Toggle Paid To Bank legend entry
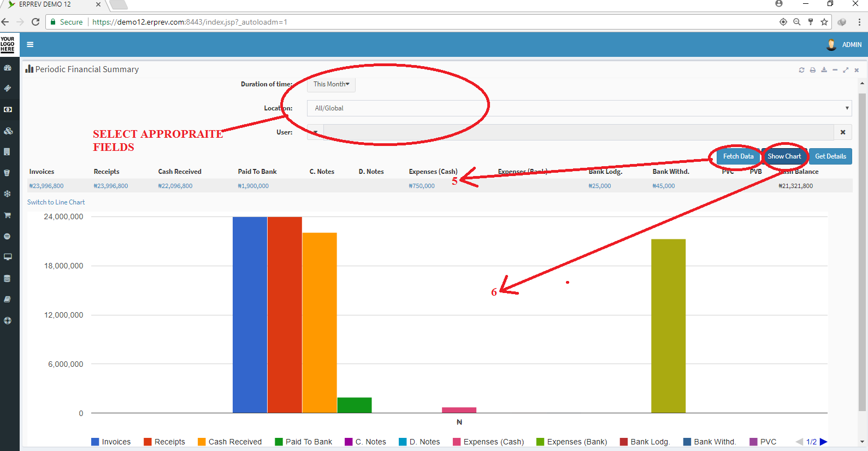Screen dimensions: 868x451 pyautogui.click(x=304, y=442)
